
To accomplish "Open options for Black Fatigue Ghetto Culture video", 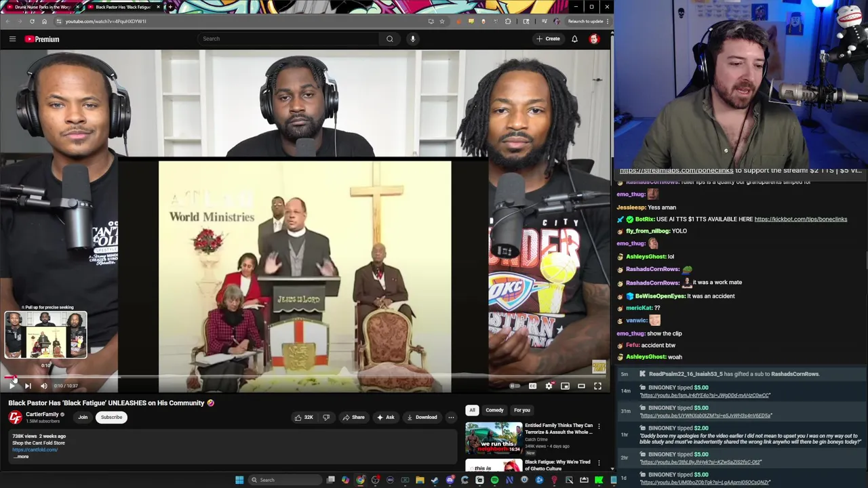I will [599, 463].
